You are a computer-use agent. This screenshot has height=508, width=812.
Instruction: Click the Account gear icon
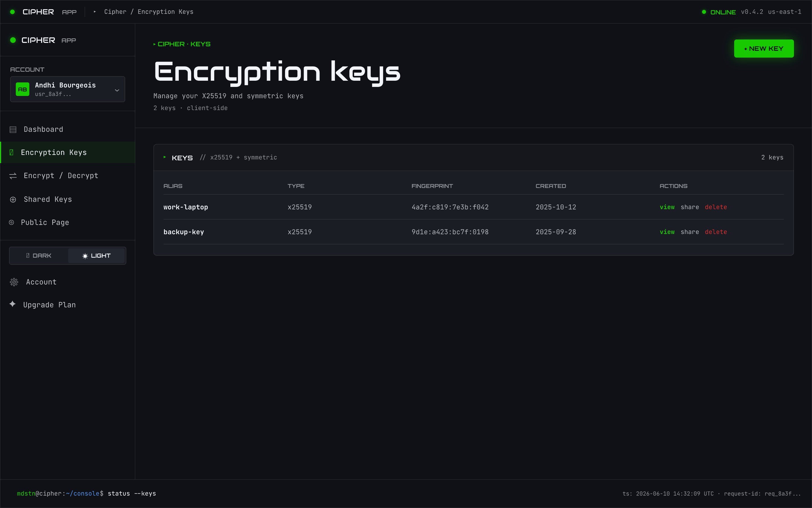pos(14,282)
